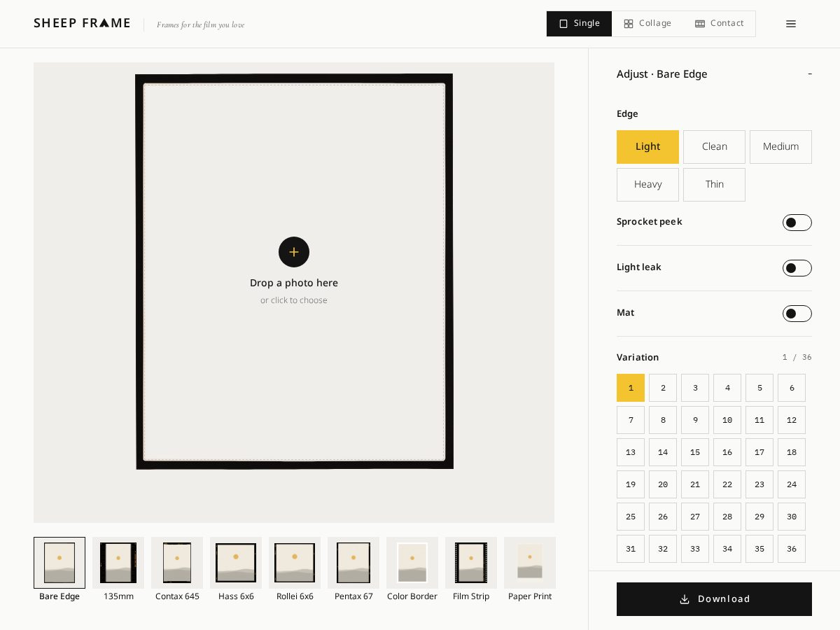Viewport: 840px width, 630px height.
Task: Enable the Sprocket peek toggle
Action: pyautogui.click(x=797, y=223)
